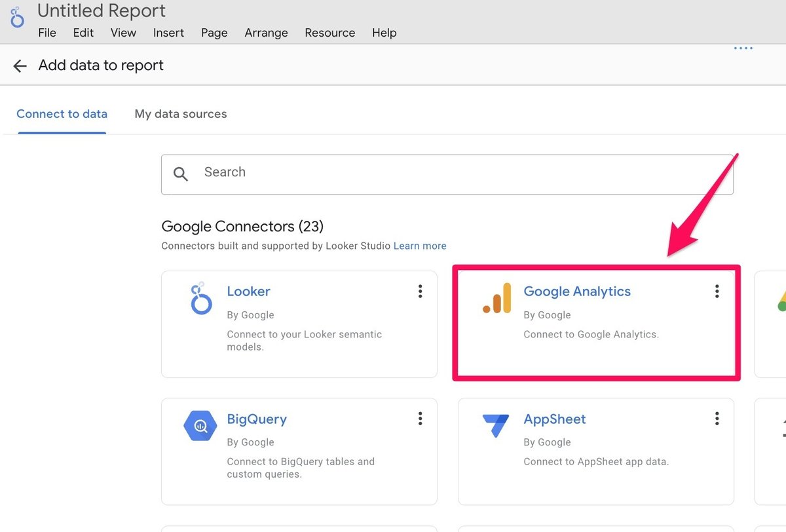Click the Looker Studio logo icon
This screenshot has width=786, height=532.
click(17, 17)
